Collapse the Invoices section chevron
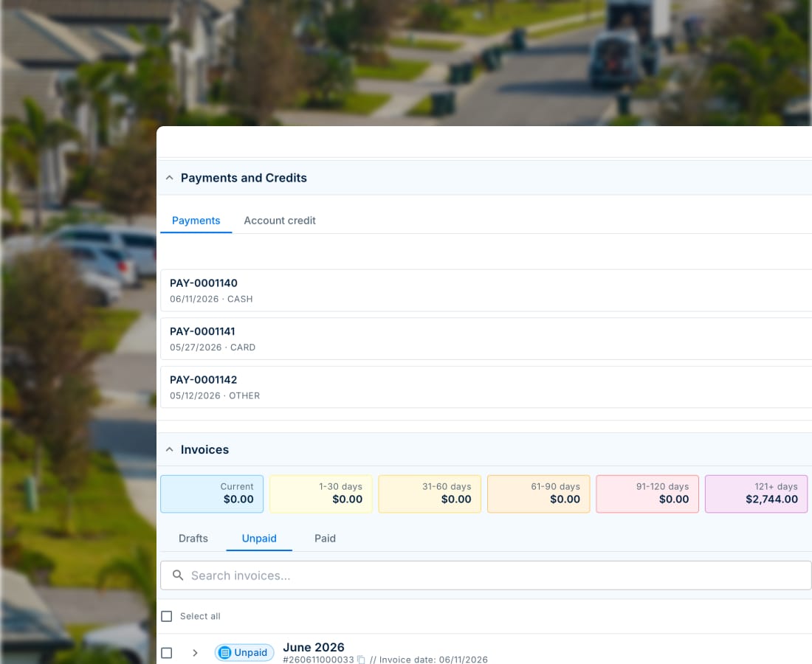Viewport: 812px width, 664px height. click(x=169, y=449)
